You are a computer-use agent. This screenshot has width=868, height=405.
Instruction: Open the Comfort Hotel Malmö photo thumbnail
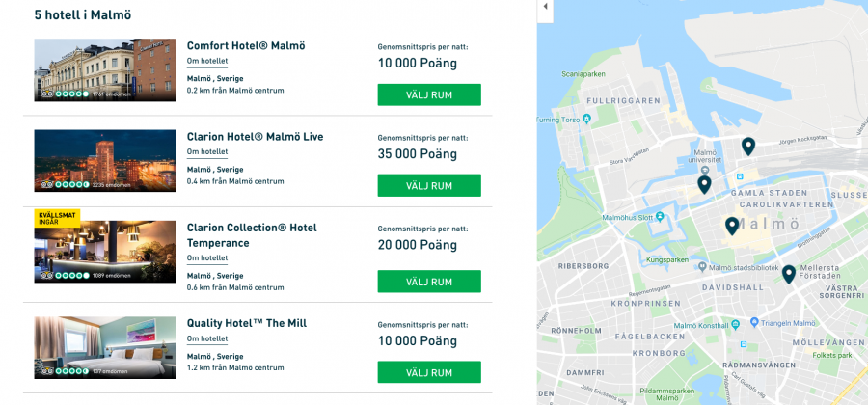point(104,69)
